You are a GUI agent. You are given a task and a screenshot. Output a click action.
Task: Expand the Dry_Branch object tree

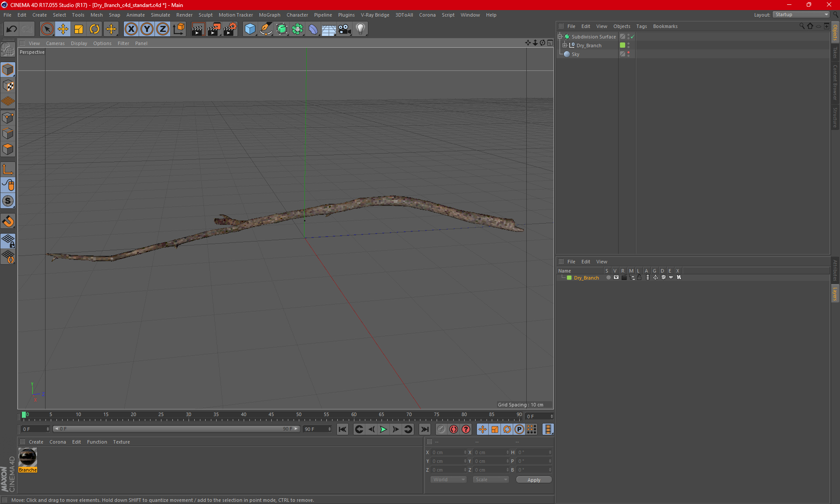564,45
